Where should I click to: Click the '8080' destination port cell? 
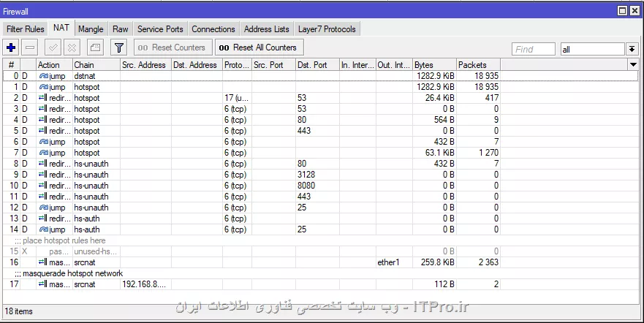[x=317, y=186]
